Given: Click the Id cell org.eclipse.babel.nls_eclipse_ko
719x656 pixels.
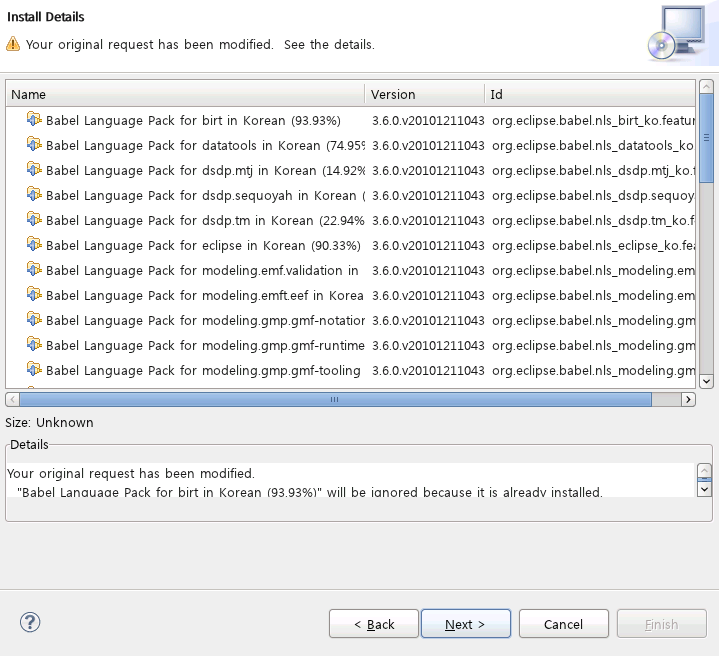Looking at the screenshot, I should click(593, 245).
